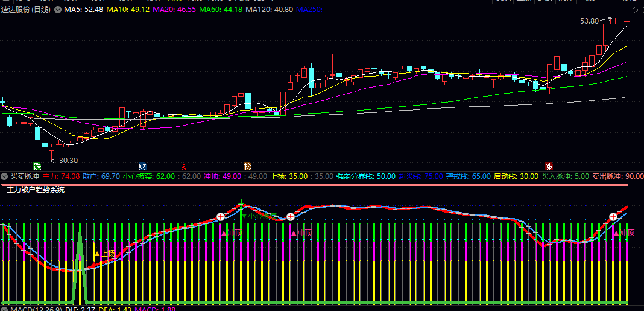Click the red 涨 event marker
The height and width of the screenshot is (311, 644).
549,166
